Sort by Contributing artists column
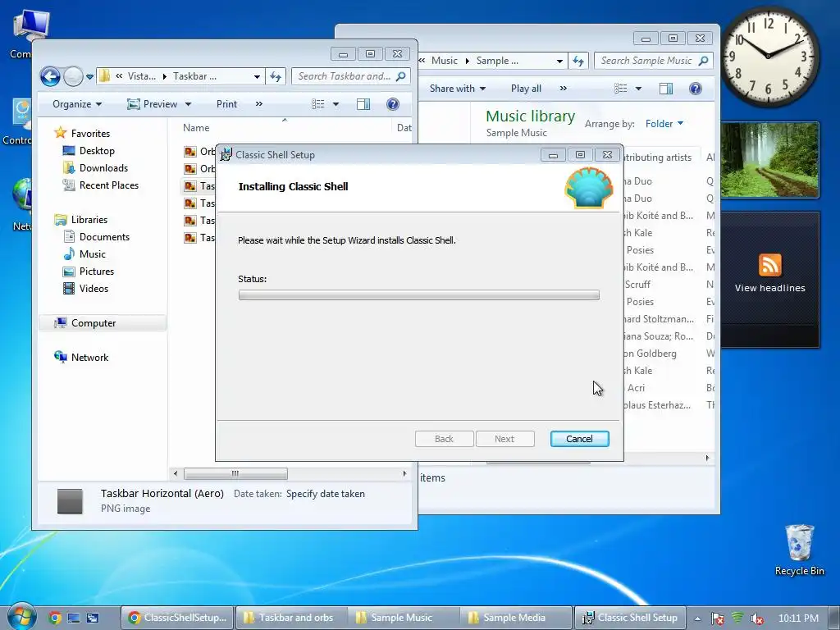This screenshot has height=630, width=840. (x=657, y=157)
